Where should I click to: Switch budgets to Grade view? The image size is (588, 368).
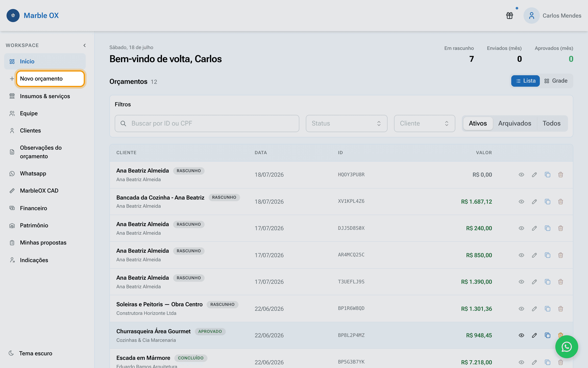click(x=556, y=81)
